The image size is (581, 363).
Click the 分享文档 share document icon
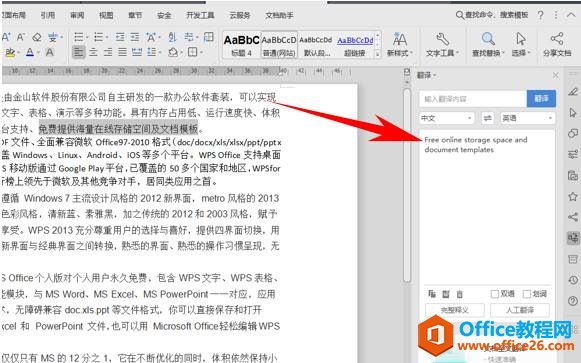click(x=557, y=44)
